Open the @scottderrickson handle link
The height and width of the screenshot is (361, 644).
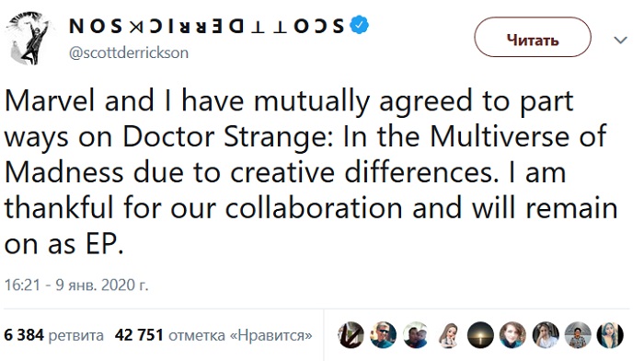pos(129,52)
